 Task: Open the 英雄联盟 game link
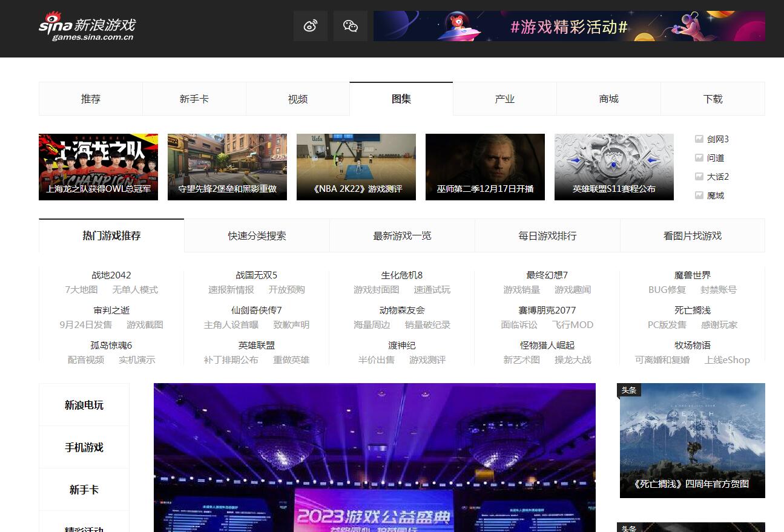click(257, 346)
